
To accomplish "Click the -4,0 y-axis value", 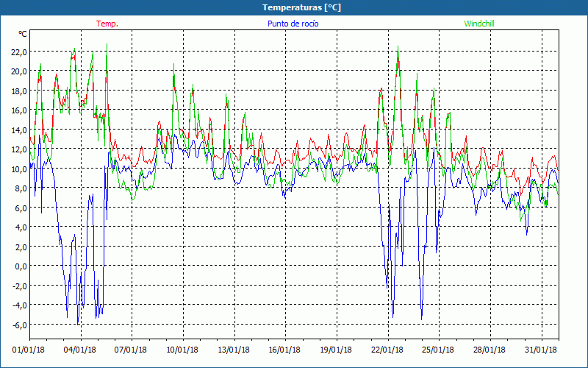I will click(20, 305).
